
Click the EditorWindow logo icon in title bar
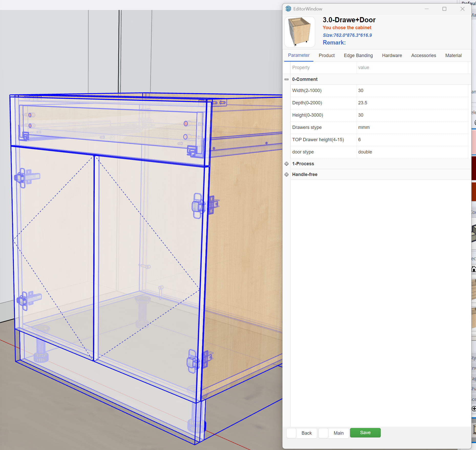pyautogui.click(x=288, y=9)
